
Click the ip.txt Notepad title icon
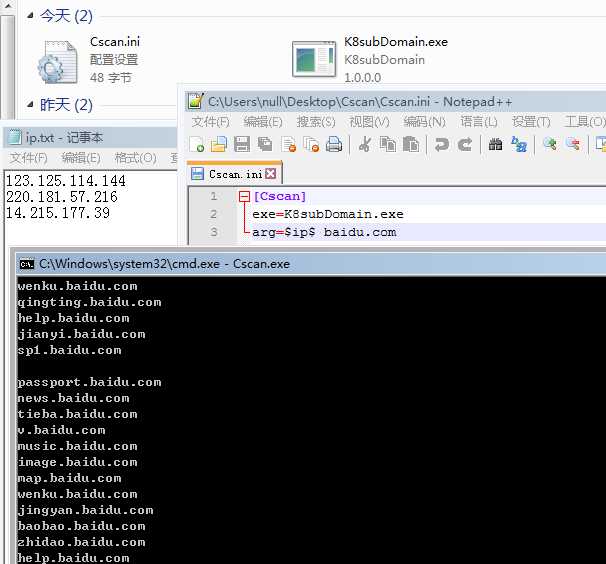(x=15, y=137)
